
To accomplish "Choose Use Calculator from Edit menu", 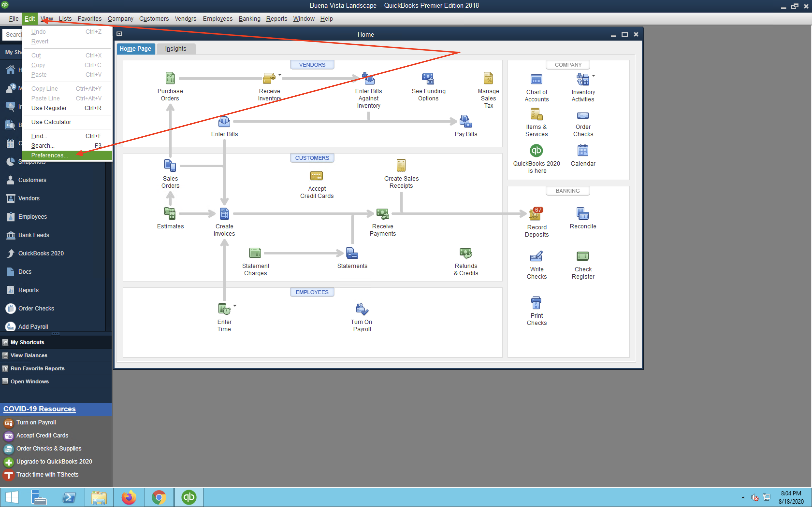I will pyautogui.click(x=51, y=122).
